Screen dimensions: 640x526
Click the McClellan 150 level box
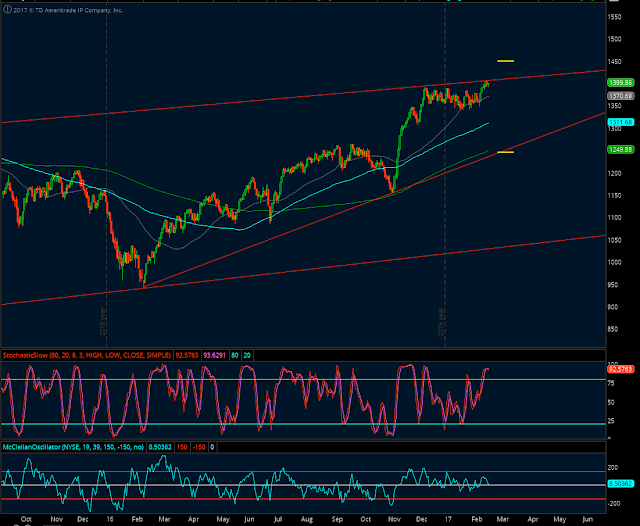[x=182, y=447]
